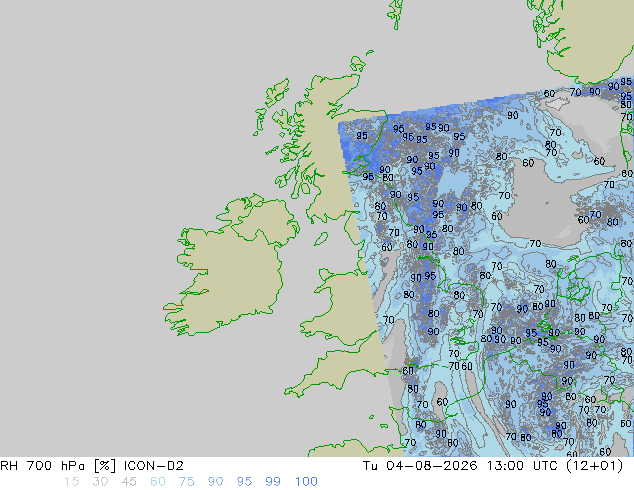634x490 pixels.
Task: Select light-blue legend value 60 in the bottom scale
Action: pyautogui.click(x=158, y=482)
